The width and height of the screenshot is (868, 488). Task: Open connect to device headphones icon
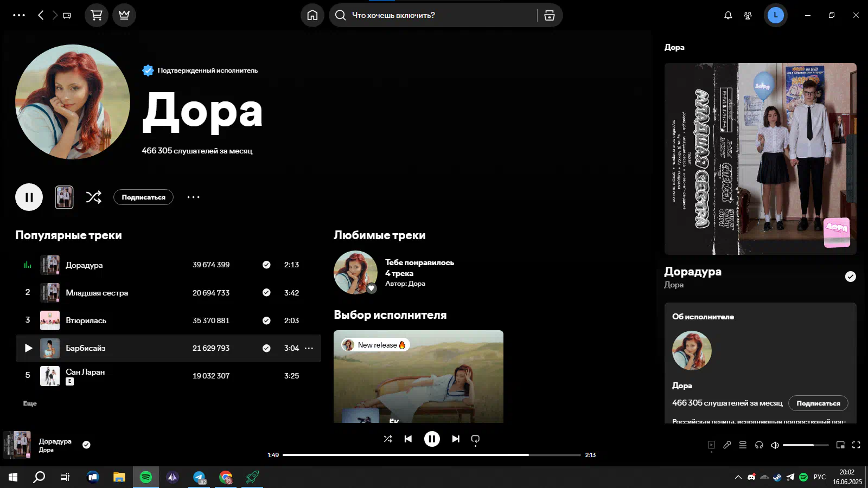click(759, 445)
